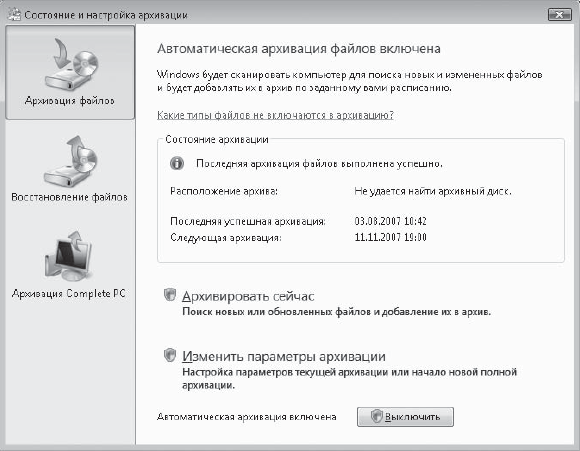Click the next backup date 11.11.2007 19:00
This screenshot has height=451, width=580.
(390, 237)
